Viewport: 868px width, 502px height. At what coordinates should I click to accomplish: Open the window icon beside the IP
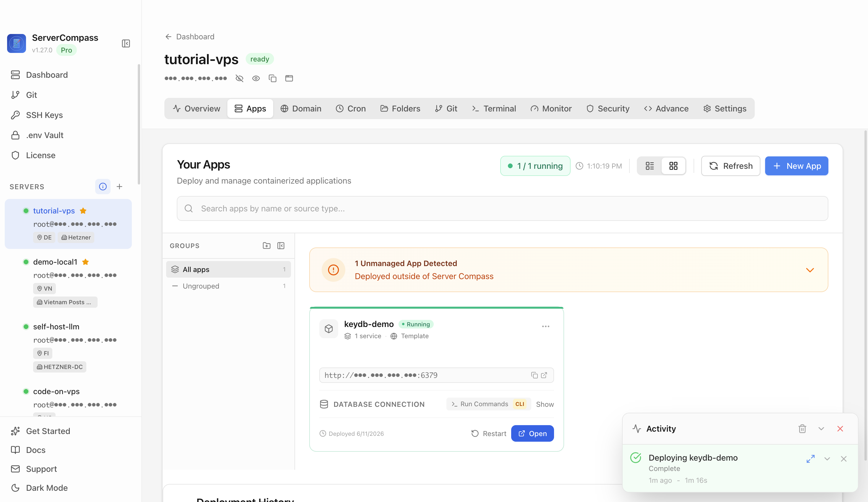tap(289, 78)
